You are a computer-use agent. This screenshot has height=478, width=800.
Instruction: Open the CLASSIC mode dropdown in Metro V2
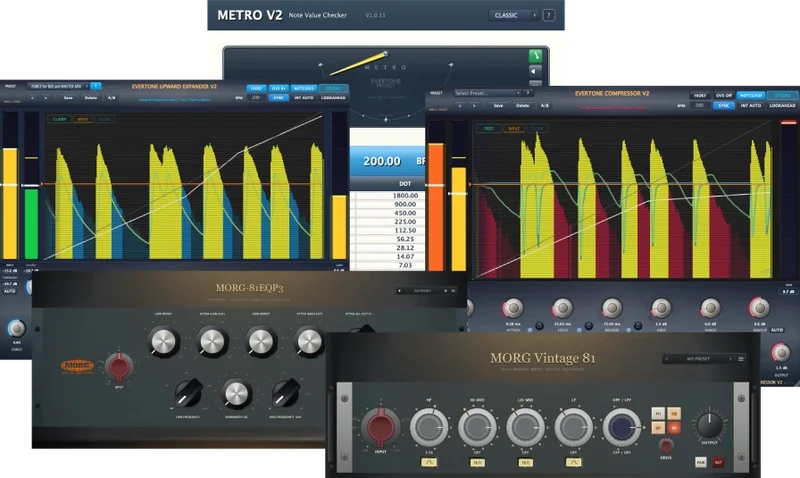click(513, 15)
